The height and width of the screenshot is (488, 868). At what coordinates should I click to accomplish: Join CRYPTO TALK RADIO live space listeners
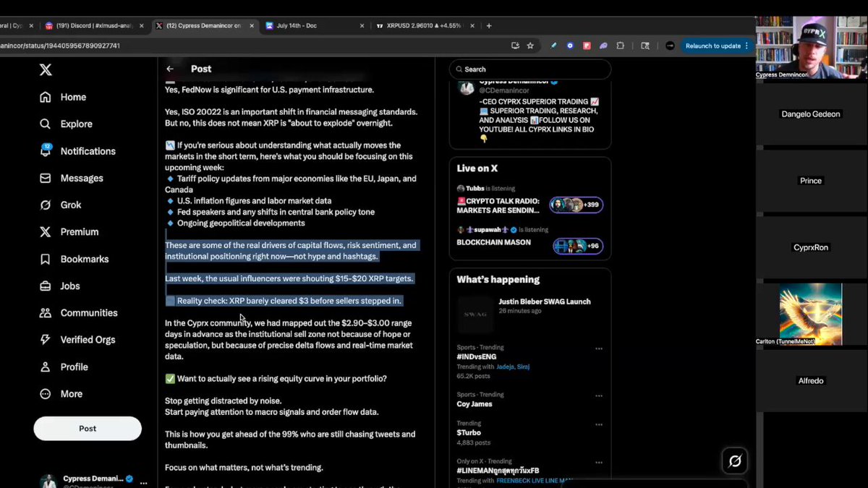[x=576, y=205]
